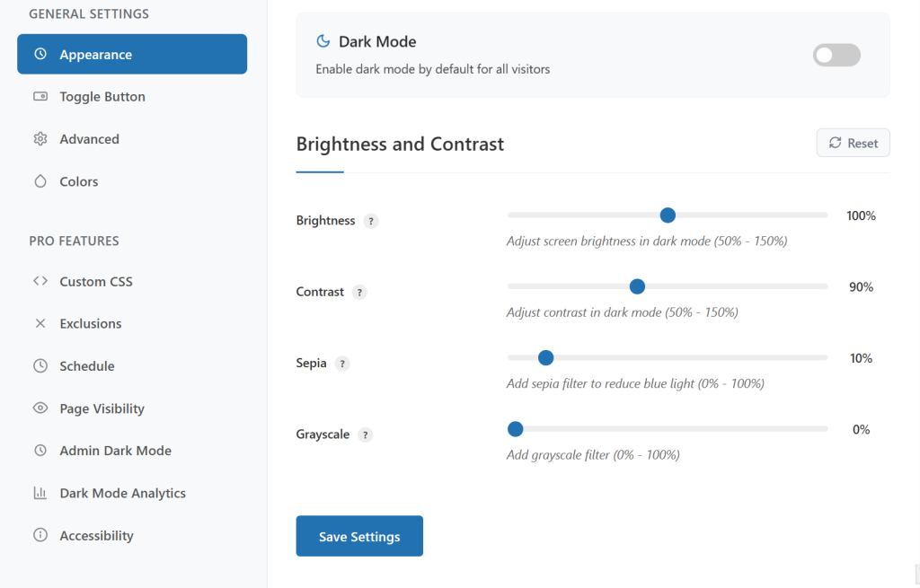Click the Toggle Button sidebar icon
This screenshot has width=920, height=588.
40,96
